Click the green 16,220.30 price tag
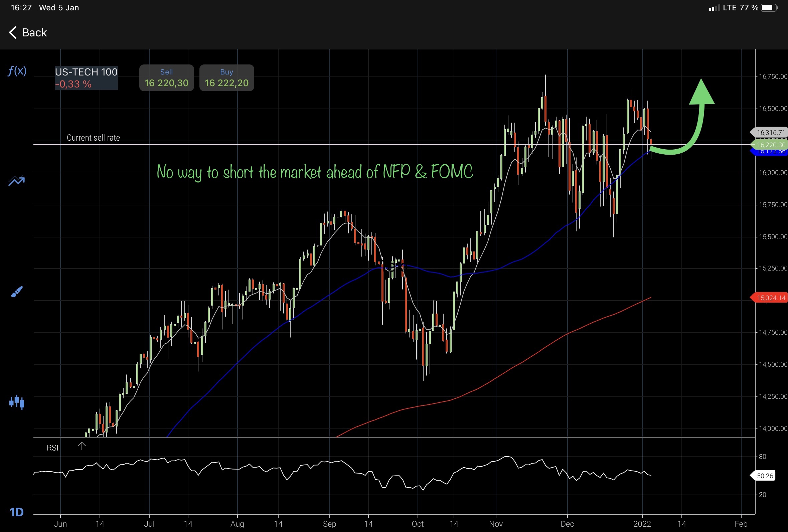This screenshot has width=788, height=532. click(770, 145)
